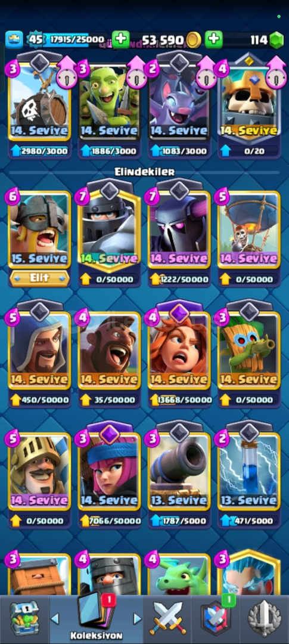Open the chest shop tab
Screen dimensions: 289x644
coord(24,618)
